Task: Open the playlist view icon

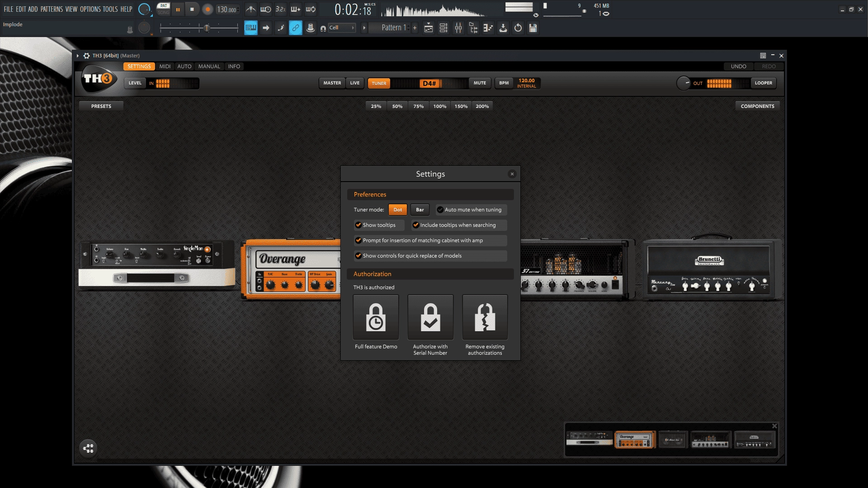Action: (429, 28)
